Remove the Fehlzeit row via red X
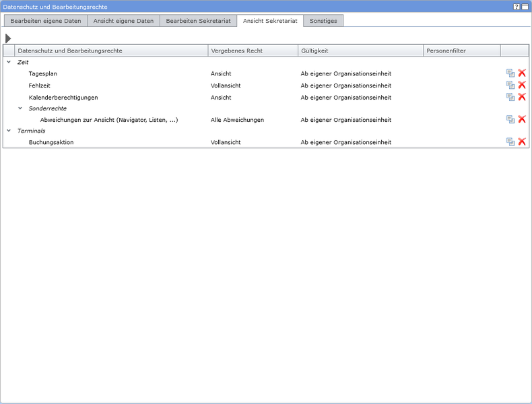The image size is (532, 404). pyautogui.click(x=522, y=85)
